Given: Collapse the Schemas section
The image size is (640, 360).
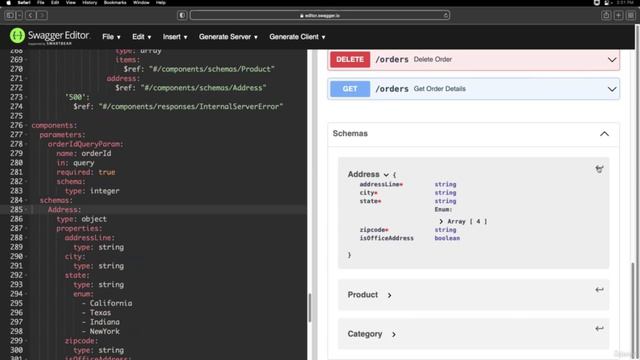Looking at the screenshot, I should coord(604,134).
